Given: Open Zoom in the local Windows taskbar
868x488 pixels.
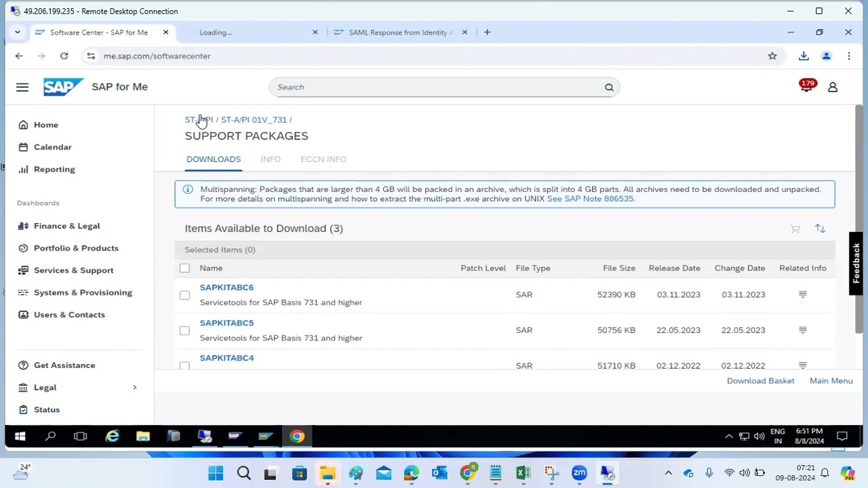Looking at the screenshot, I should click(579, 473).
